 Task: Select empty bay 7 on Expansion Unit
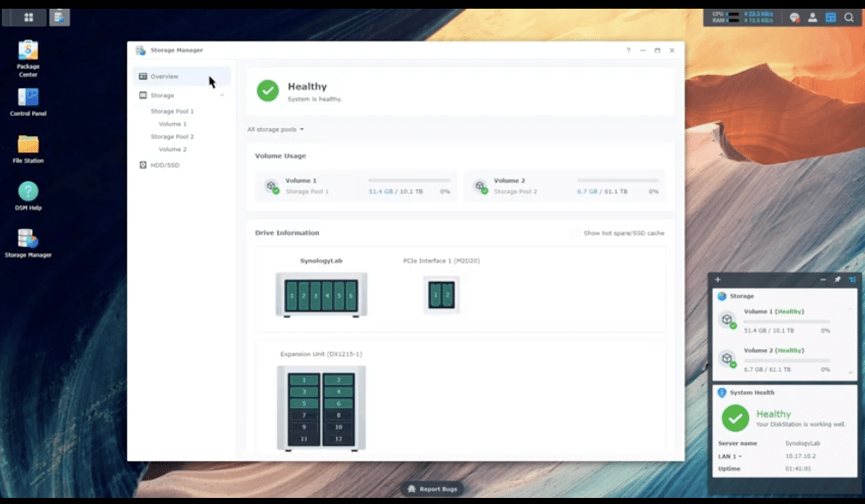[x=304, y=415]
